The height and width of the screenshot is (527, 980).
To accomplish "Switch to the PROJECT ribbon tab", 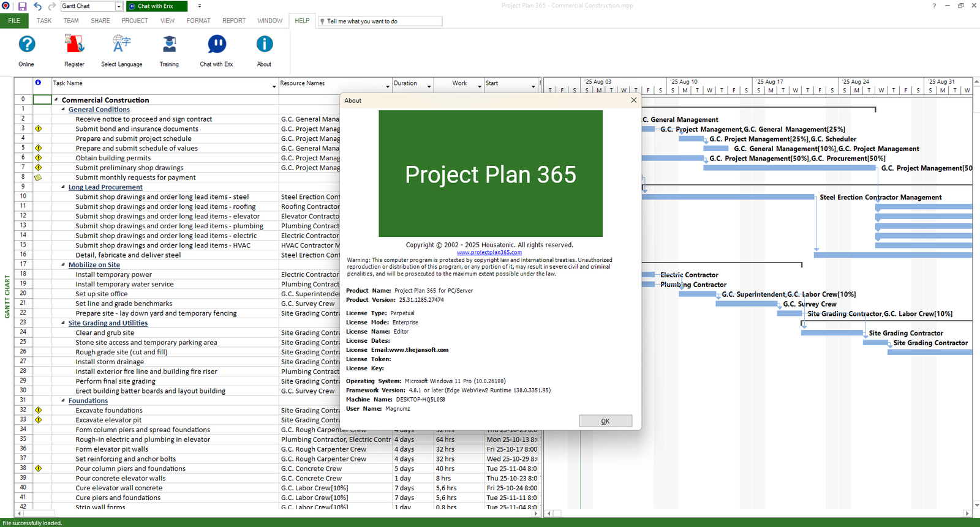I will click(x=135, y=21).
